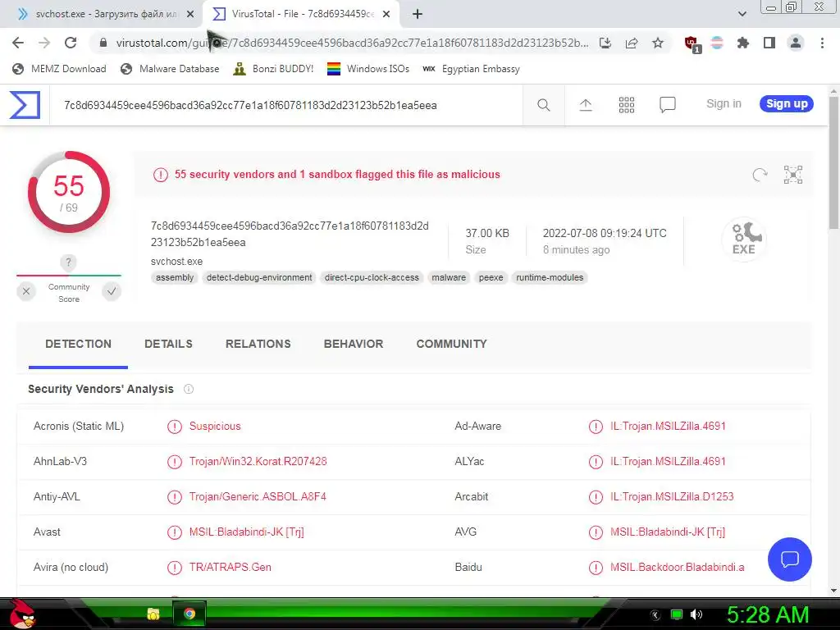The image size is (840, 630).
Task: Vote malicious with community X button
Action: click(x=25, y=291)
